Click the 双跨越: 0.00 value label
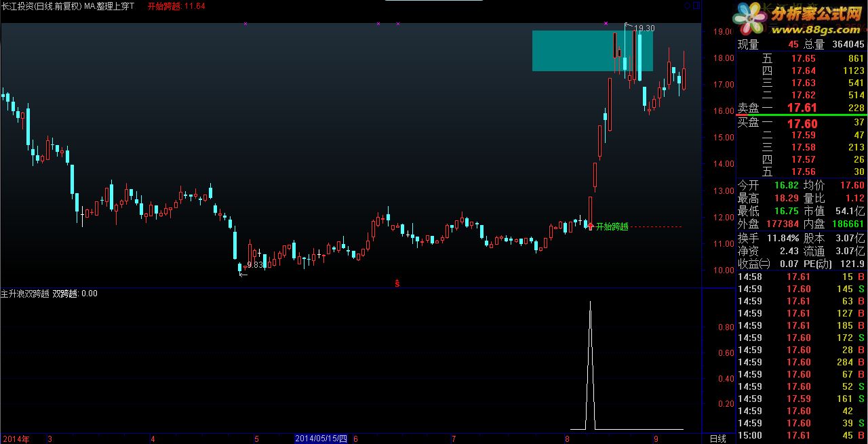 click(x=75, y=294)
